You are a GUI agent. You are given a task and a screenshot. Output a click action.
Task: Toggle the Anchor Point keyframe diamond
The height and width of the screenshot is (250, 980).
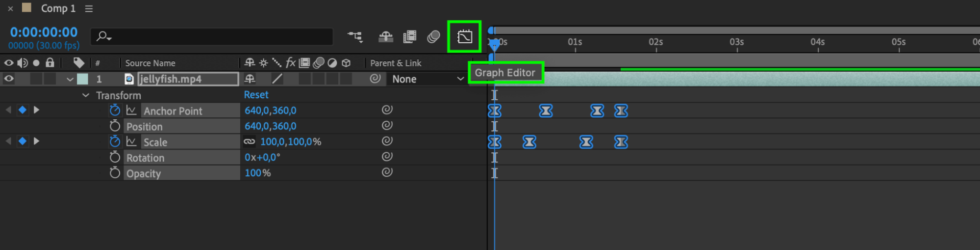22,110
